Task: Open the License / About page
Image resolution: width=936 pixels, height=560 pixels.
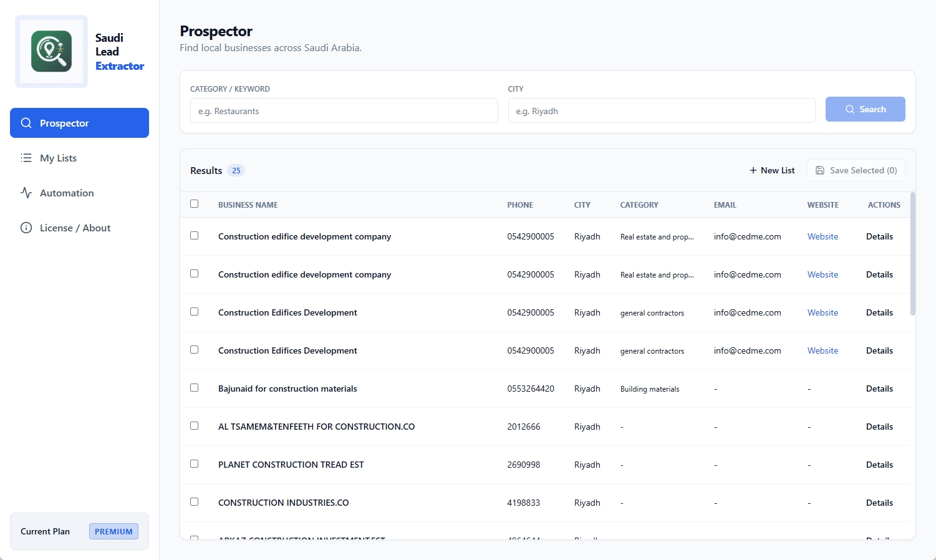Action: click(74, 228)
